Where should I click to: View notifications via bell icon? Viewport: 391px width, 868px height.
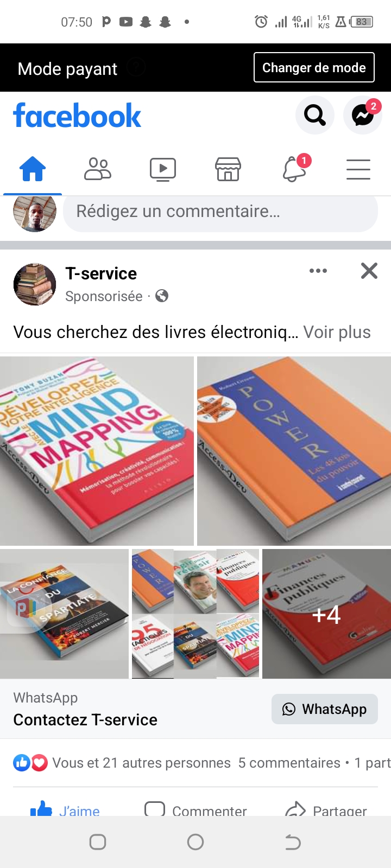(294, 169)
